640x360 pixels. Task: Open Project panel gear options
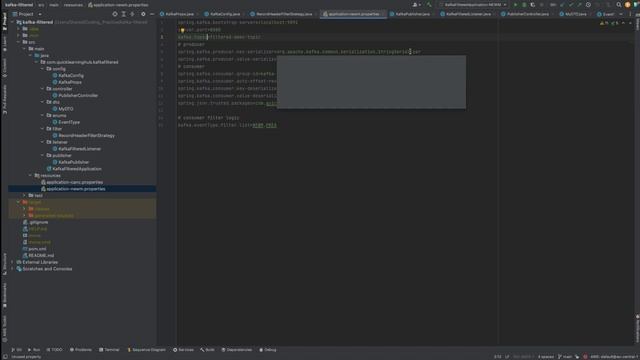point(143,14)
